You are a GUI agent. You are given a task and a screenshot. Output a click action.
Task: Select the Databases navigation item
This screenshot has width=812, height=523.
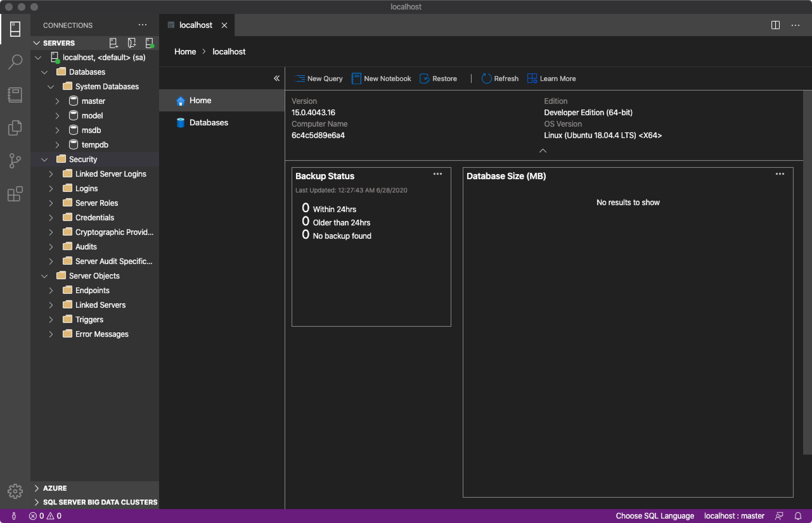[208, 122]
